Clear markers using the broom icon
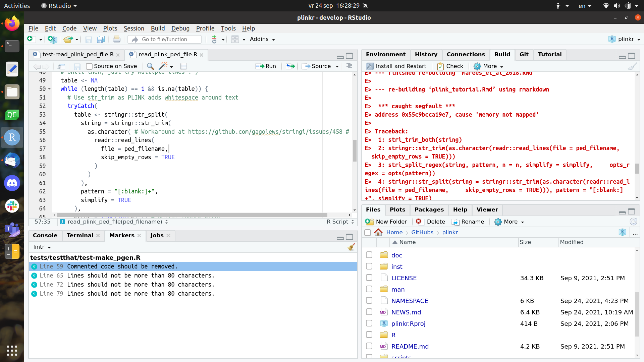The image size is (644, 362). click(351, 247)
